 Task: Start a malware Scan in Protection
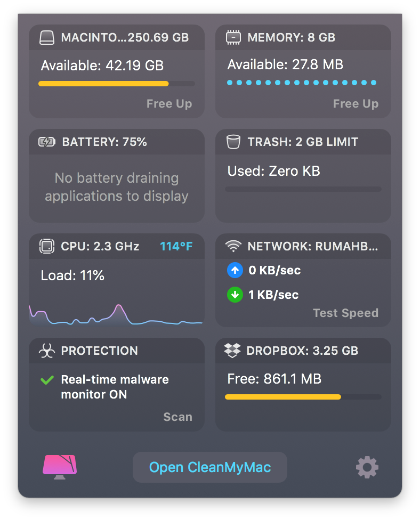pos(178,417)
